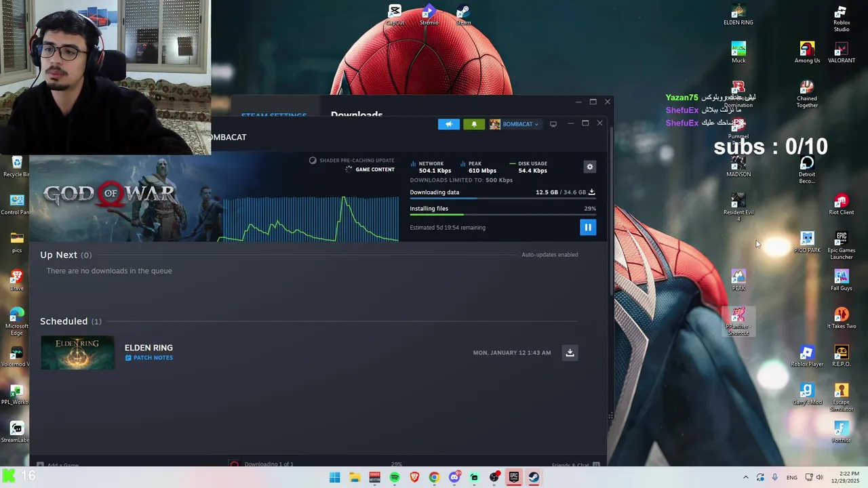The image size is (868, 488).
Task: Launch Detroit Become Human shortcut
Action: point(807,170)
